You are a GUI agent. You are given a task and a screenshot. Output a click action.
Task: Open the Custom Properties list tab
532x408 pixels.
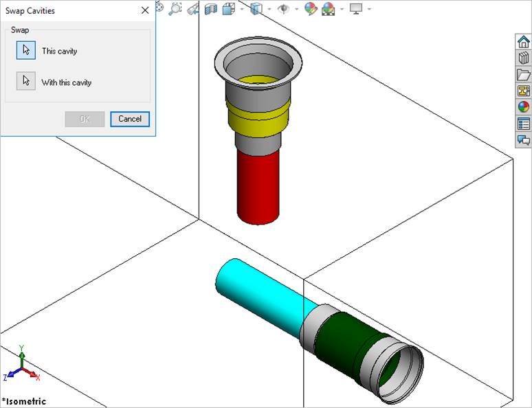point(523,124)
